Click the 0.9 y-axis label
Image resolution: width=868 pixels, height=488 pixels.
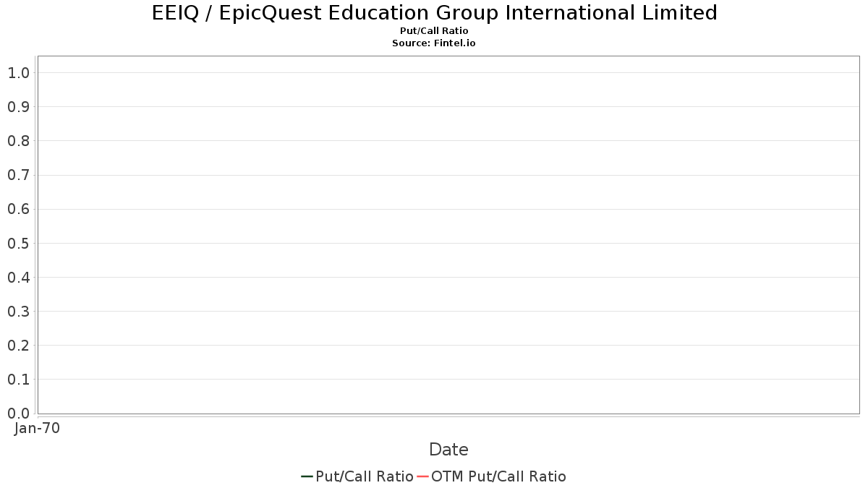point(19,107)
